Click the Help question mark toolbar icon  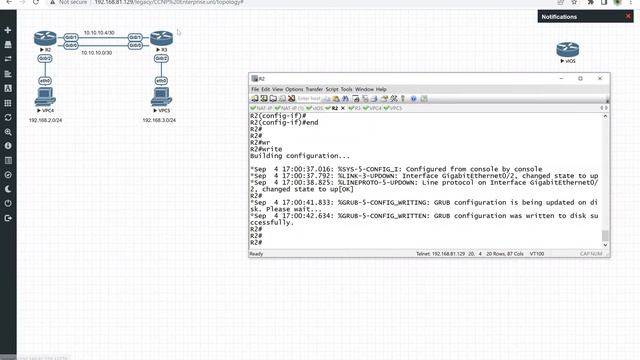pyautogui.click(x=413, y=98)
